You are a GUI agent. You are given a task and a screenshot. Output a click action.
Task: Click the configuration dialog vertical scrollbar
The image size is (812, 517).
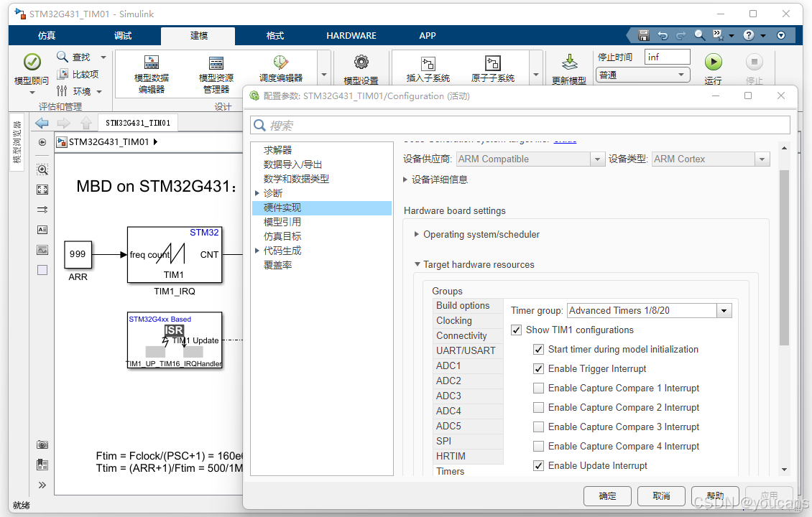click(784, 258)
